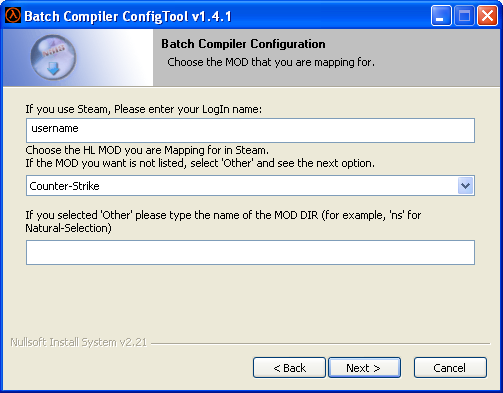Viewport: 503px width, 393px height.
Task: Cancel the configuration wizard
Action: point(450,368)
